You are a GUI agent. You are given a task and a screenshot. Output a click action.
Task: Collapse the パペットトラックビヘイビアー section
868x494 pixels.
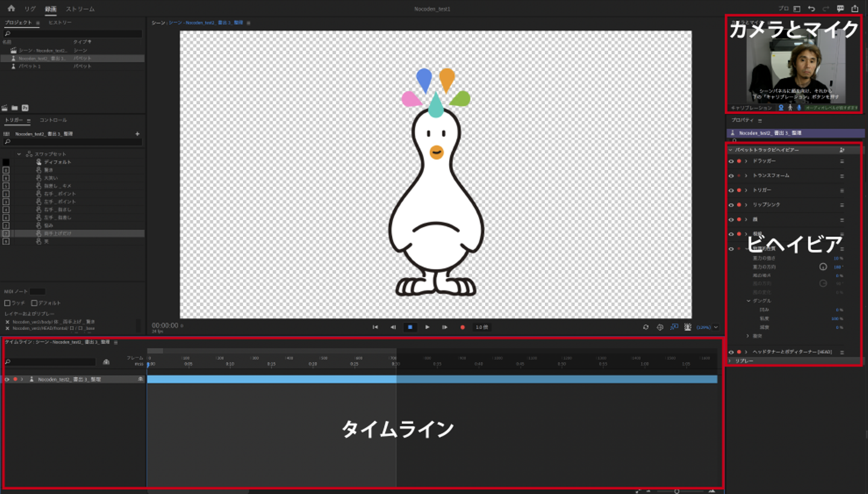click(731, 150)
